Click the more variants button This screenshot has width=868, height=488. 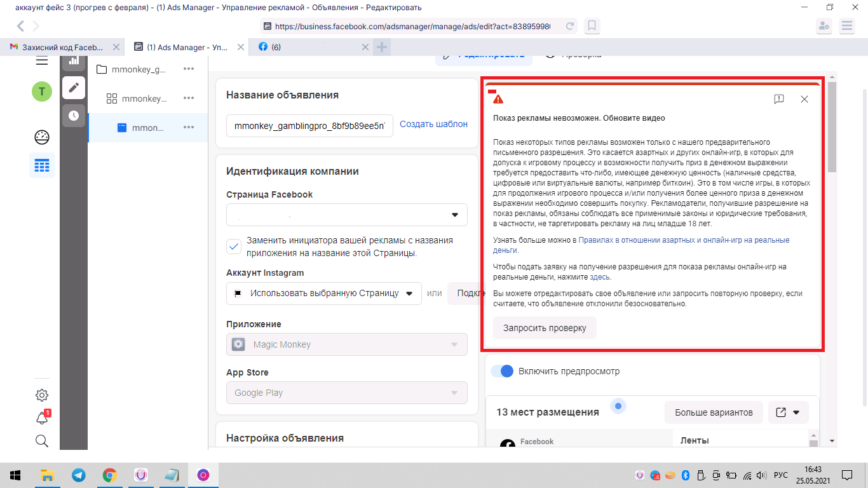714,412
